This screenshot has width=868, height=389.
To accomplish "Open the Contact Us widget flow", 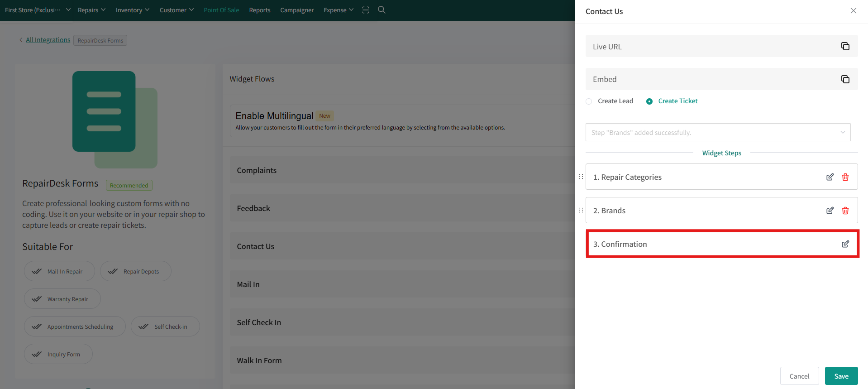I will point(402,246).
